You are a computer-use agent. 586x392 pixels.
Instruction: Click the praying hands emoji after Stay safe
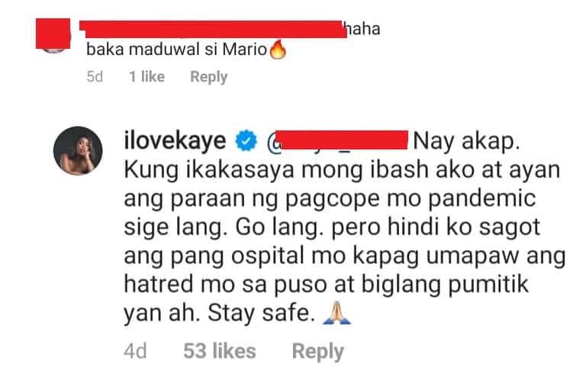click(336, 313)
